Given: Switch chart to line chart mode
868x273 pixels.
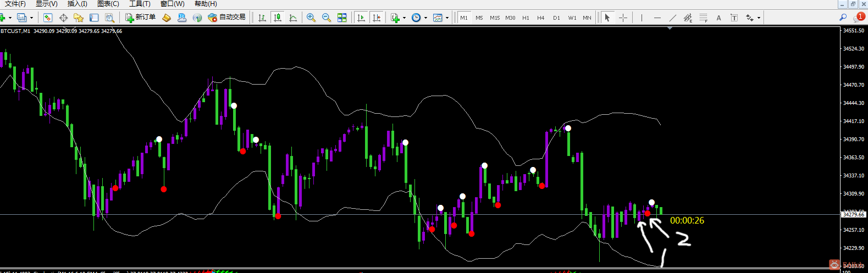Looking at the screenshot, I should 293,18.
